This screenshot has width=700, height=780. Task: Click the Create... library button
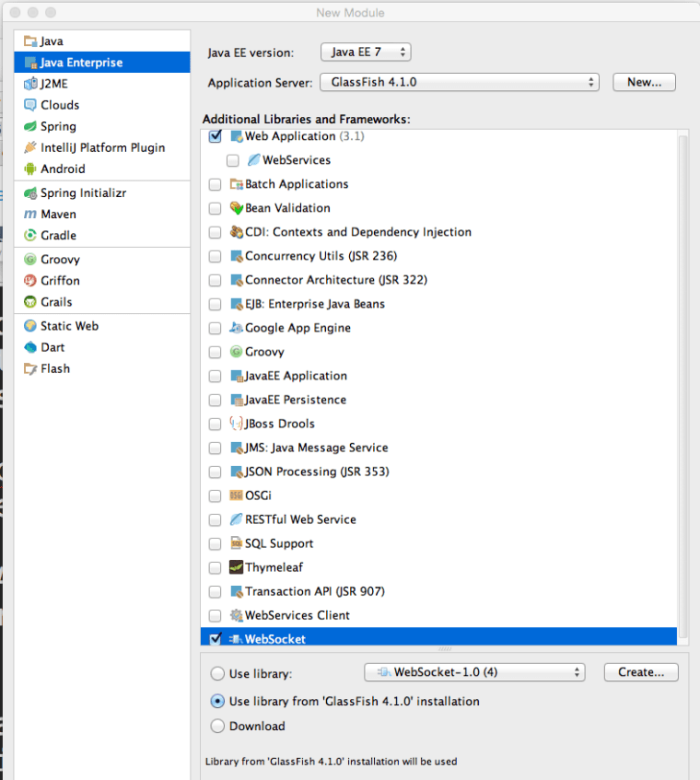pyautogui.click(x=640, y=672)
